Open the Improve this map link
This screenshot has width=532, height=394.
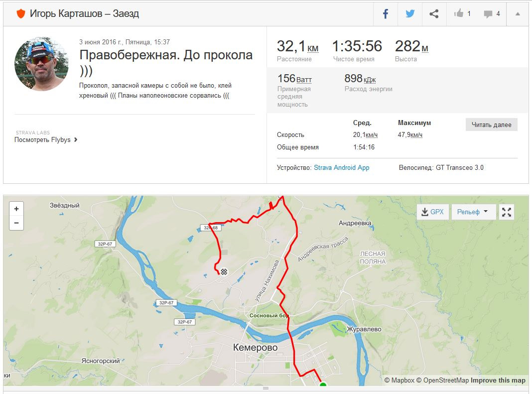click(498, 381)
